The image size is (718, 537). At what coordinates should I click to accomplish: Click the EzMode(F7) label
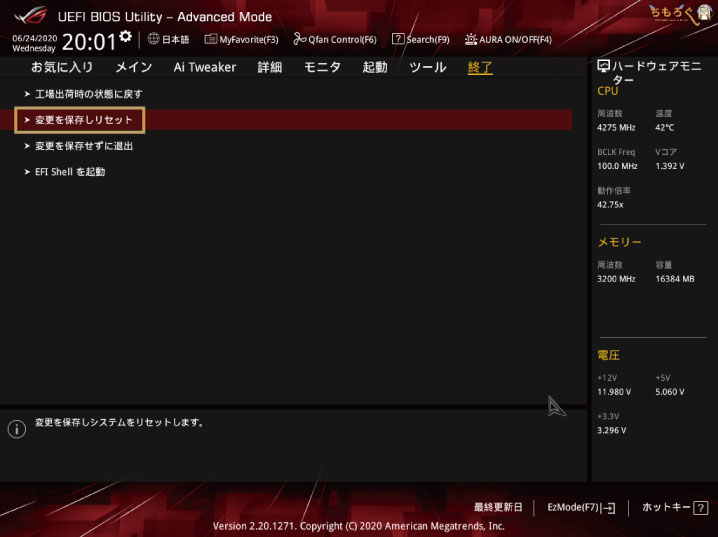pyautogui.click(x=573, y=507)
